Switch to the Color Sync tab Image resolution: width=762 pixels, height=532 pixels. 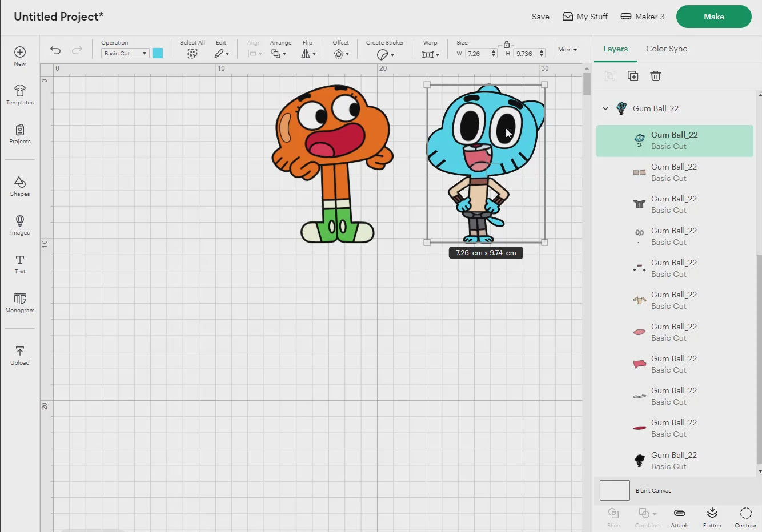coord(667,49)
